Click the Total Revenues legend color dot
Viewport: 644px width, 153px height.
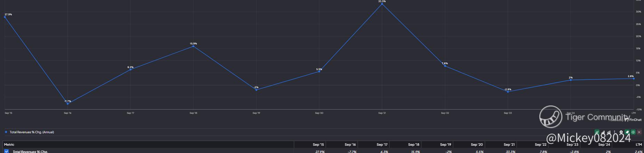pyautogui.click(x=6, y=132)
